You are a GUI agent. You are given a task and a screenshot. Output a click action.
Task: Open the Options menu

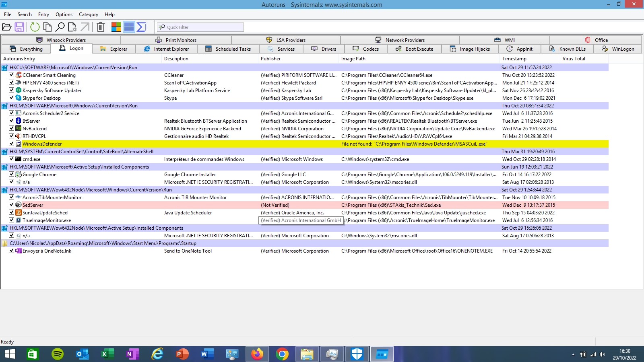click(x=64, y=14)
